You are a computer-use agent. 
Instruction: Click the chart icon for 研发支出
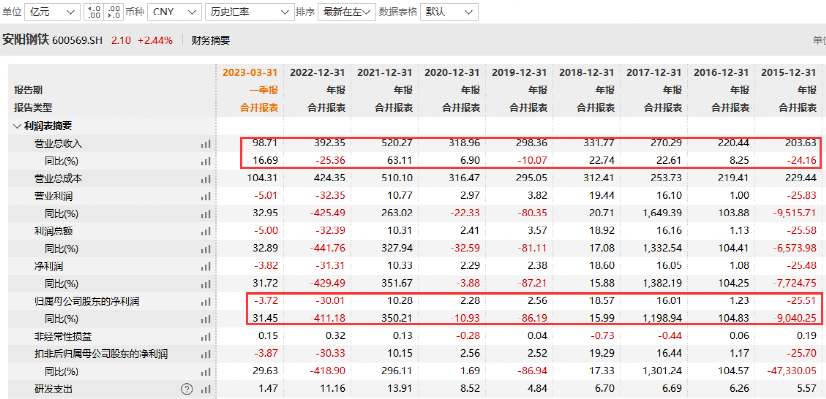point(205,390)
